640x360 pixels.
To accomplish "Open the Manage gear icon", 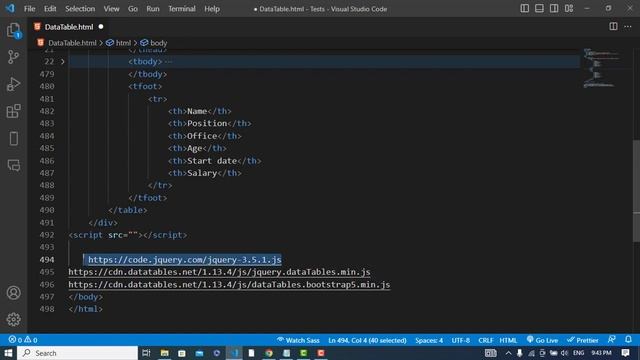I will click(x=13, y=319).
